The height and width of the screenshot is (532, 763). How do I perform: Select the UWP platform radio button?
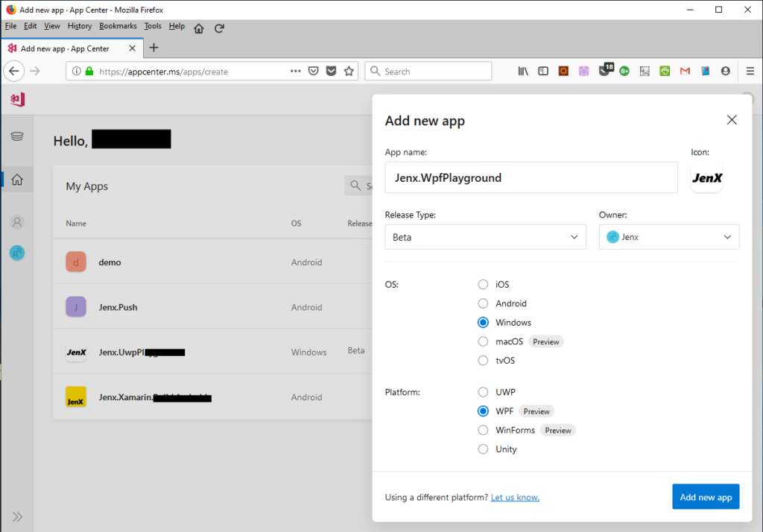tap(483, 392)
